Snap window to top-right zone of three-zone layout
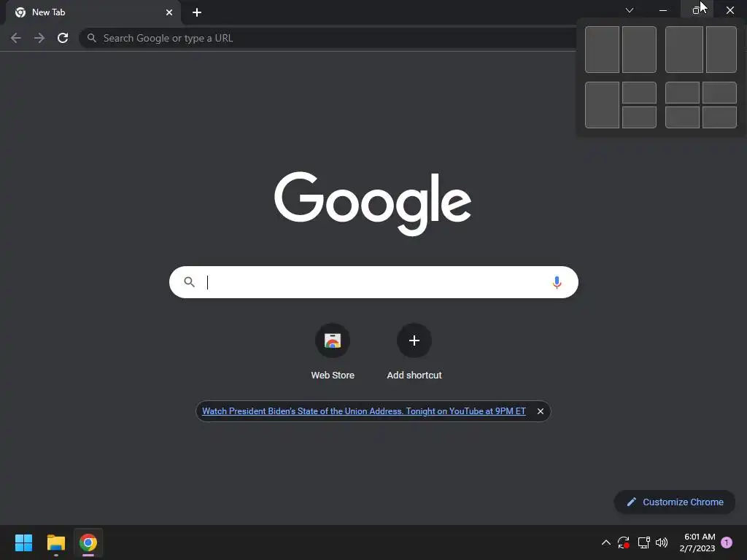This screenshot has width=747, height=560. (639, 93)
